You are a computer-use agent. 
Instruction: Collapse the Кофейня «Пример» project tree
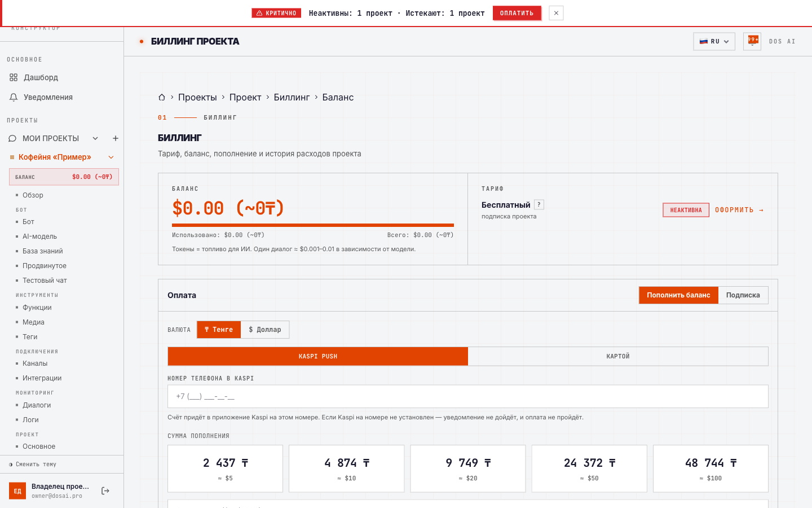[x=111, y=157]
